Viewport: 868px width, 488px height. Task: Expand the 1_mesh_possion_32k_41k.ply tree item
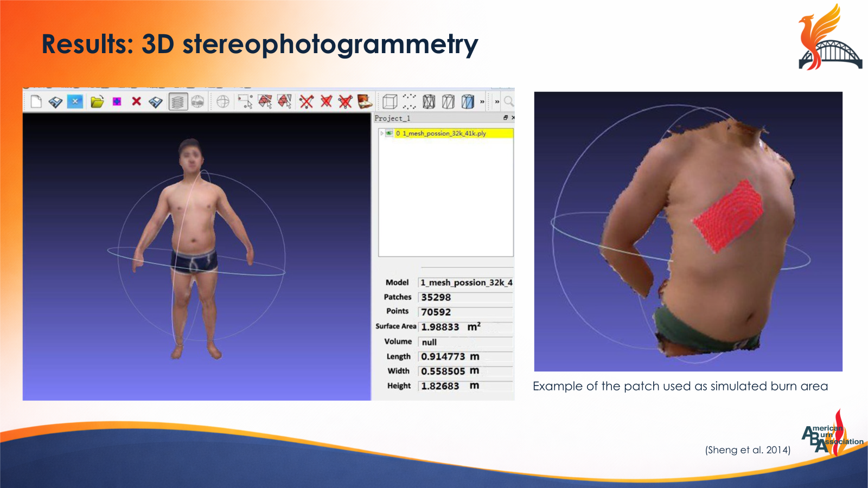point(382,132)
